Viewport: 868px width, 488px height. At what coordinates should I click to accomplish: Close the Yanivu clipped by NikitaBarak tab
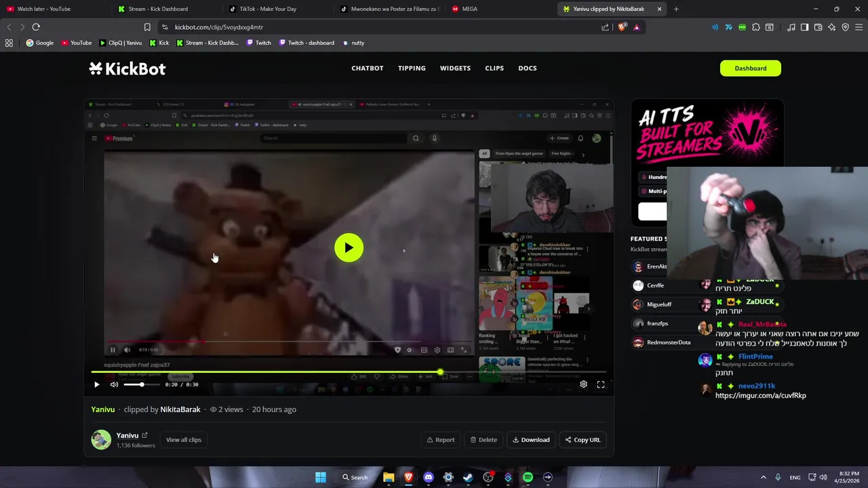(659, 9)
